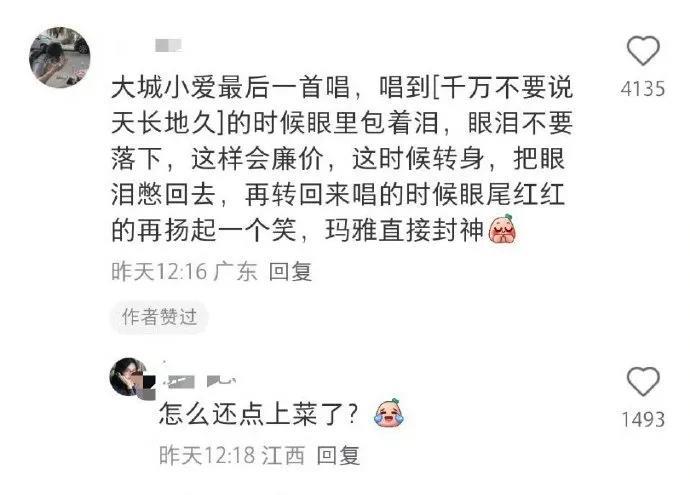Tap the comment text starting 大城小爱最后一首唱
Image resolution: width=690 pixels, height=495 pixels.
pos(342,159)
